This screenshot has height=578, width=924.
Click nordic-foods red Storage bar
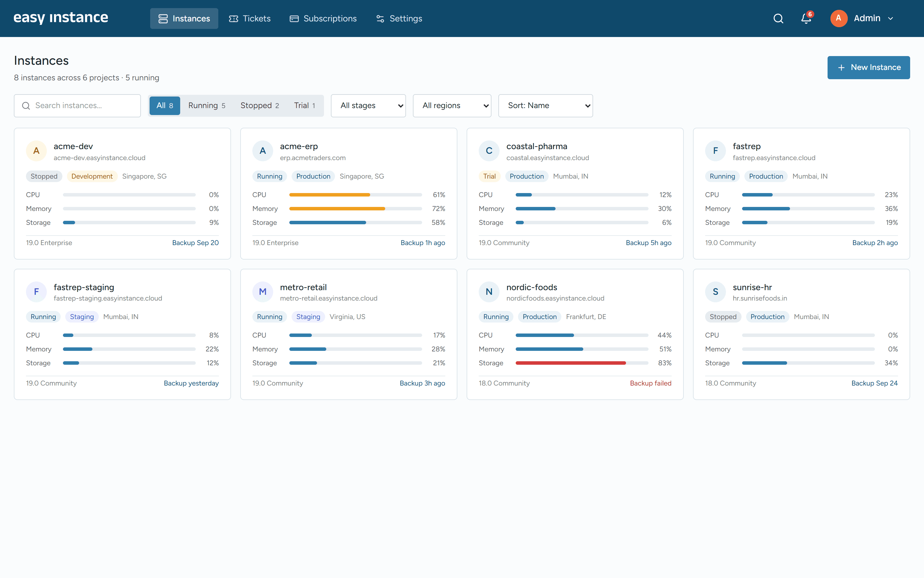[x=582, y=363]
